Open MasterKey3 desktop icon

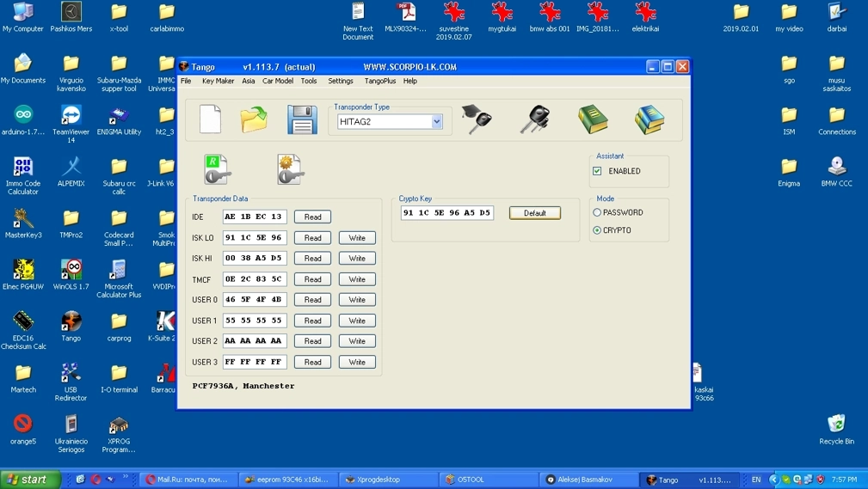[22, 223]
